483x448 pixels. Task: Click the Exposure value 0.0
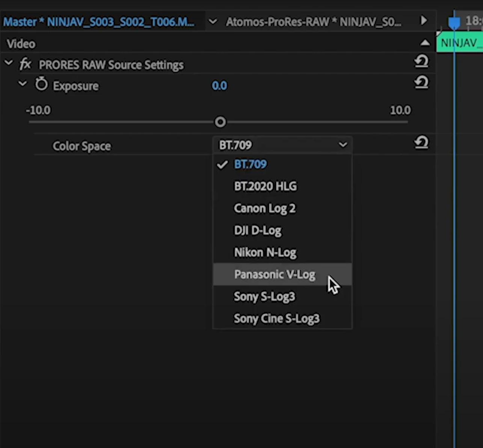point(219,86)
